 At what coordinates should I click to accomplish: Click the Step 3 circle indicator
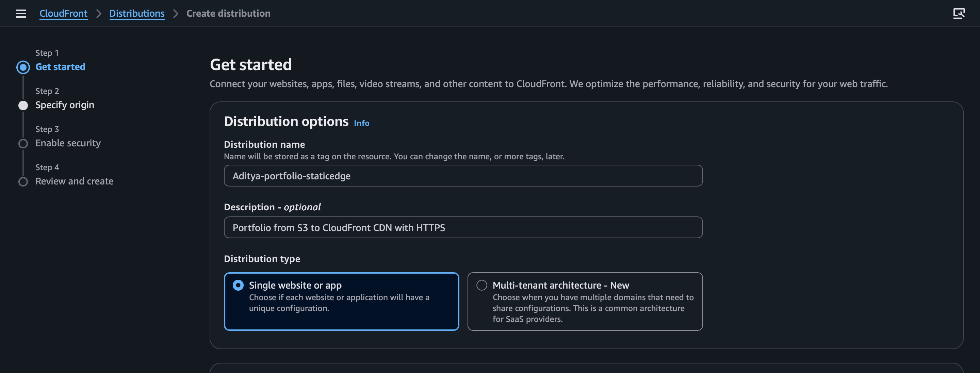point(23,144)
